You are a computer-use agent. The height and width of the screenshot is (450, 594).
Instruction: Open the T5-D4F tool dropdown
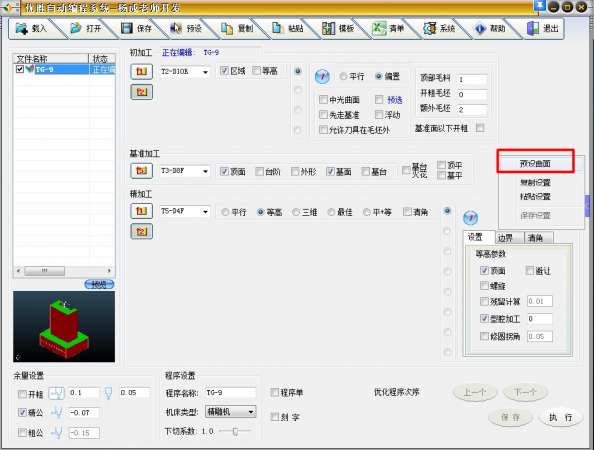click(x=205, y=212)
